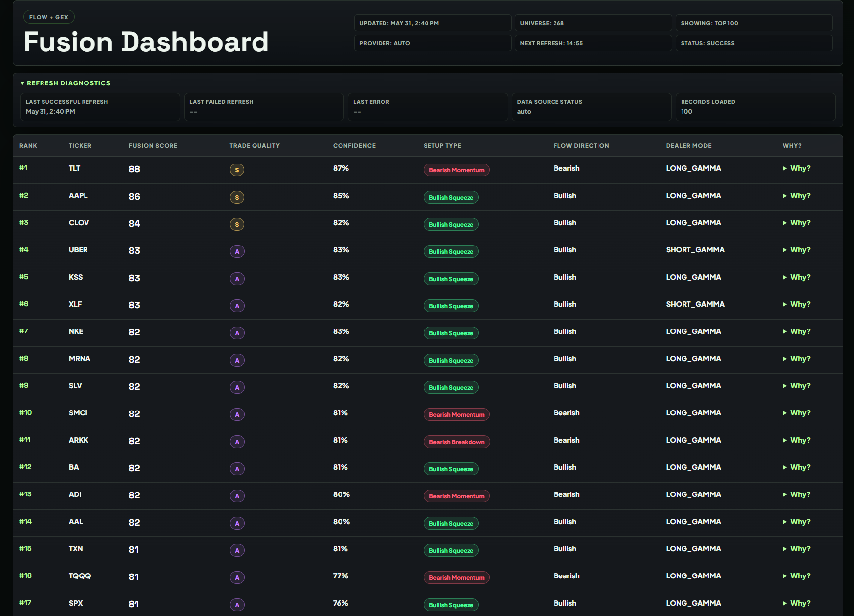Click the A quality badge for SPX
Screen dimensions: 854x616
point(237,605)
